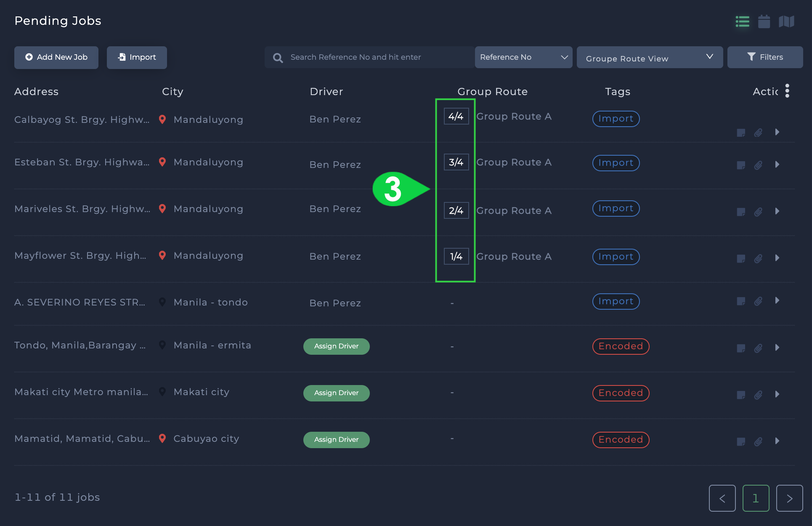Expand actions arrow for Tondo, Manila job
The image size is (812, 526).
(x=777, y=348)
